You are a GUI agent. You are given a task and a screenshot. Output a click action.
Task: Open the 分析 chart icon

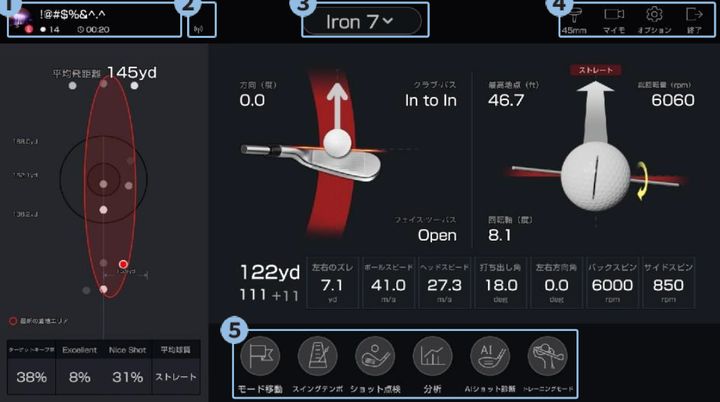(x=433, y=355)
